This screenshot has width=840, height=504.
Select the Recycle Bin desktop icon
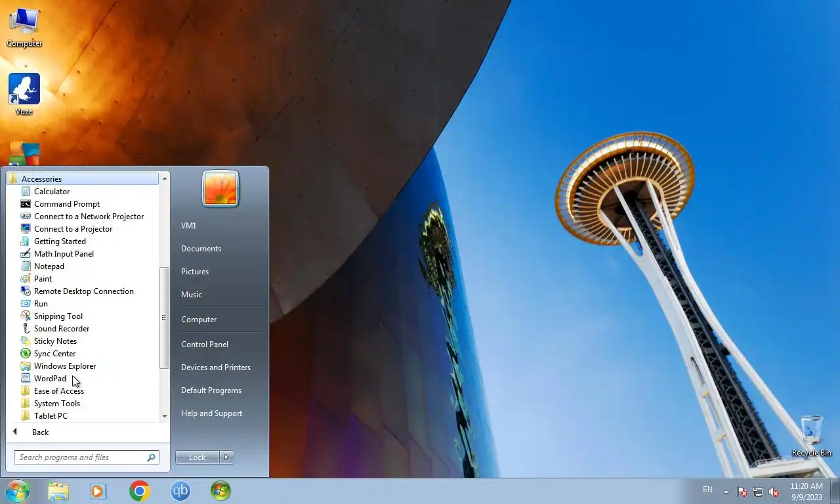click(812, 436)
